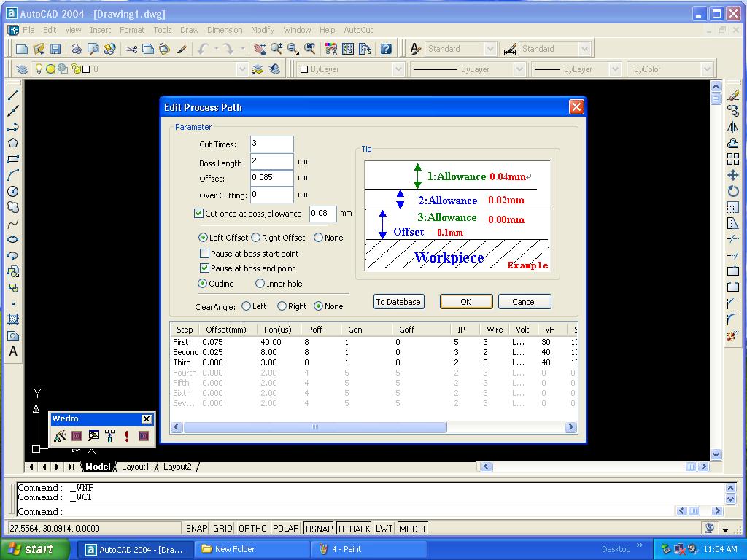Click the Undo arrow icon
747x560 pixels.
pos(204,49)
